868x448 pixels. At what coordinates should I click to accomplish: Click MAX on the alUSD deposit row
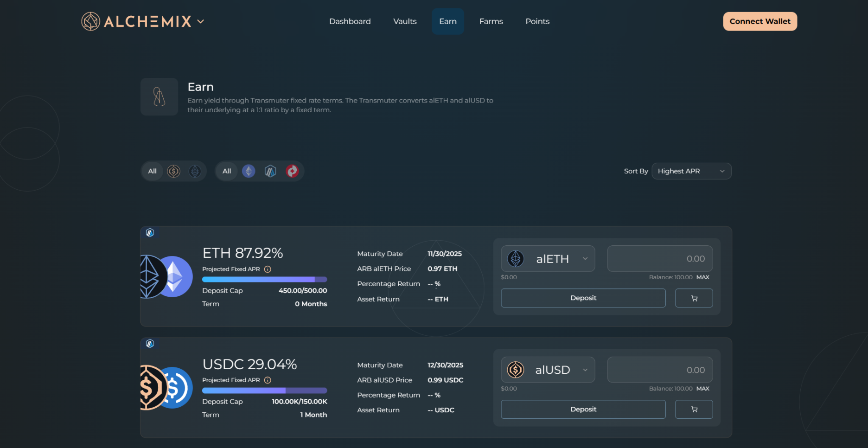703,389
